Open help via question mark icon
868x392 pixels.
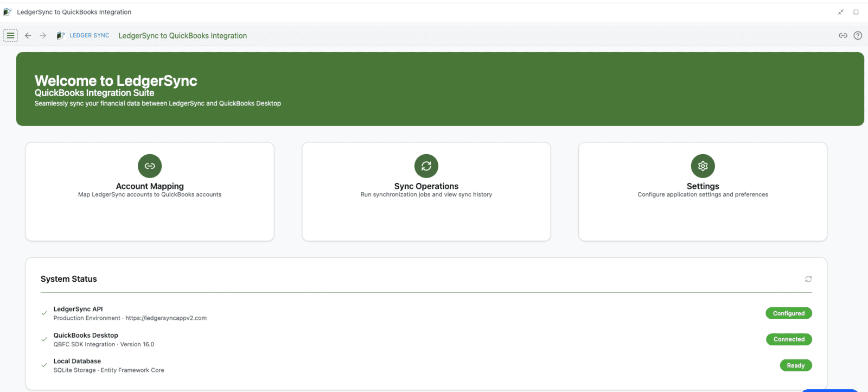tap(858, 36)
